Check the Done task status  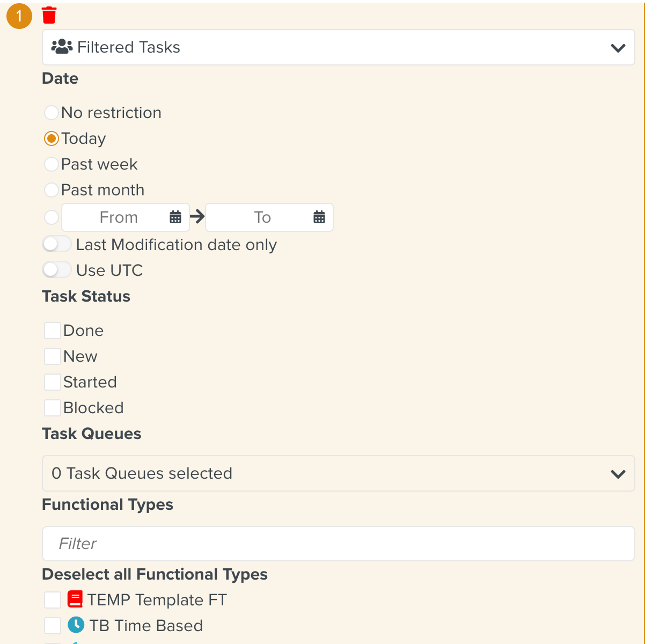[52, 330]
